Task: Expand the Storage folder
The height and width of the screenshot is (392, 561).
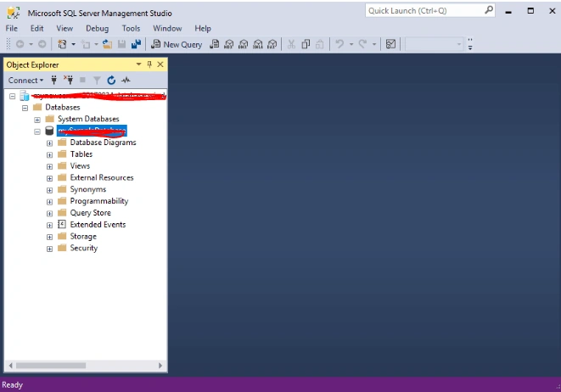Action: point(50,237)
